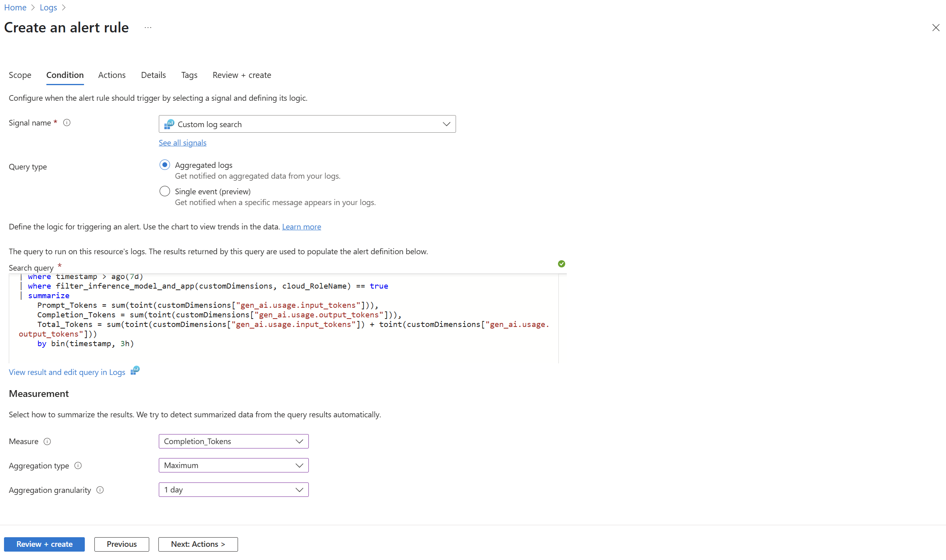Click the green query validation checkmark
The image size is (946, 560).
561,264
